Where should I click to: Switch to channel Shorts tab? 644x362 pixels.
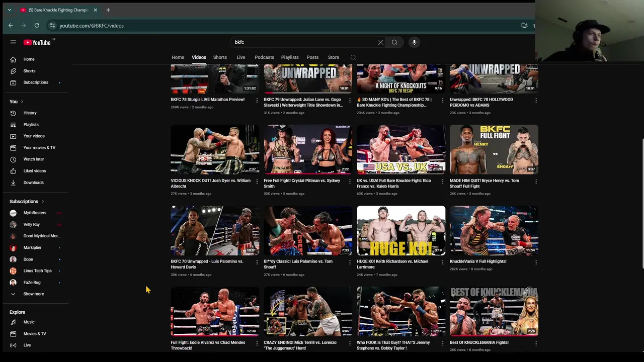[x=220, y=57]
